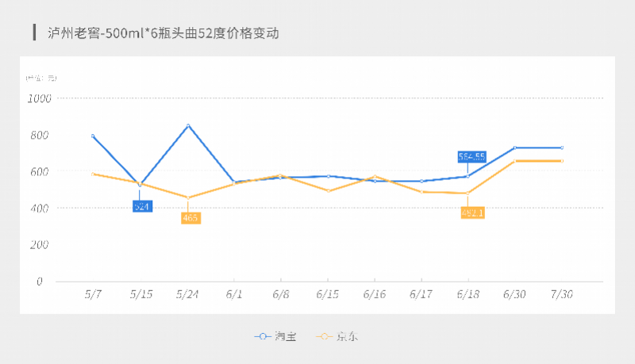
Task: Click the blue 564.55 data label
Action: (471, 157)
